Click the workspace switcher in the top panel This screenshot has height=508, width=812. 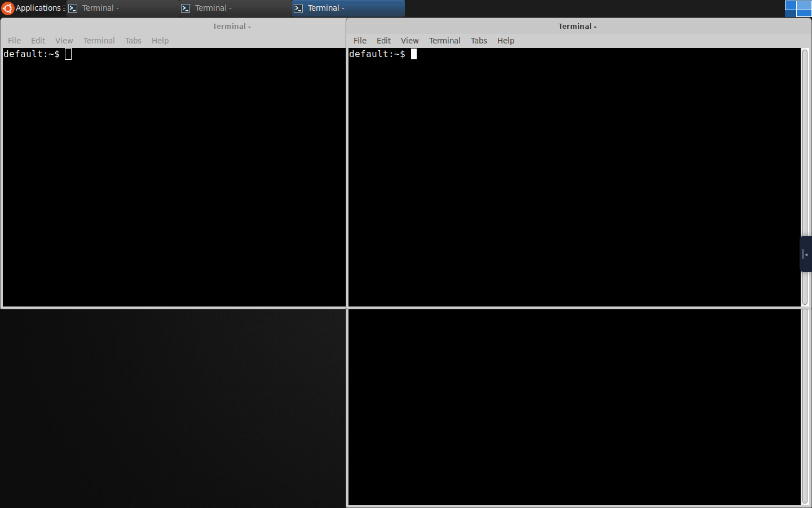click(798, 8)
